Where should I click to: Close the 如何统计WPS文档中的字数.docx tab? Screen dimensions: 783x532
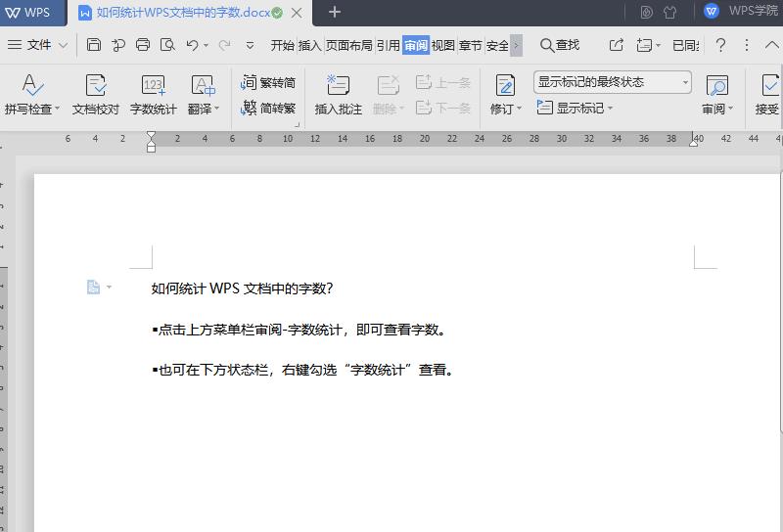click(297, 13)
